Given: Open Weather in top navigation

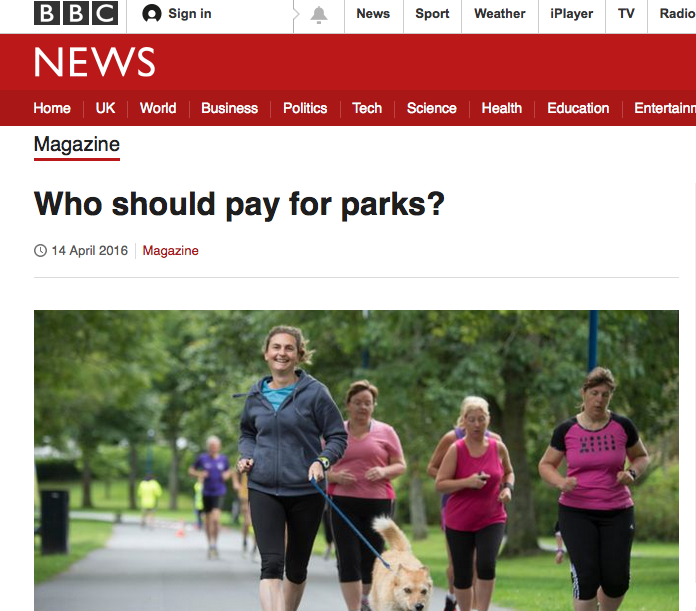Looking at the screenshot, I should pos(499,14).
